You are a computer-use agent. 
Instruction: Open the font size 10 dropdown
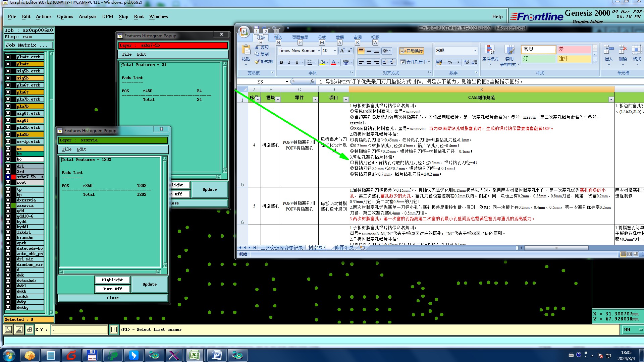pos(334,51)
